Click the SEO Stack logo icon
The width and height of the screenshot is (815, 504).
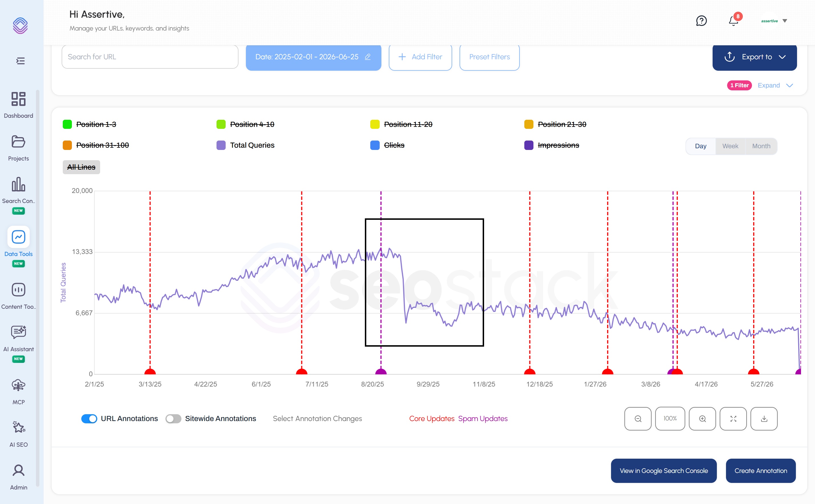20,26
